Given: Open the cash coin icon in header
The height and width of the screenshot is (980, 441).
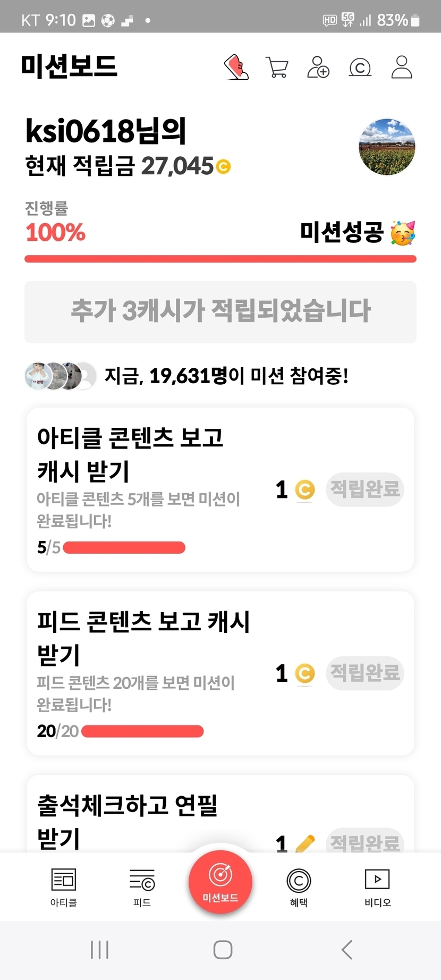Looking at the screenshot, I should click(360, 67).
